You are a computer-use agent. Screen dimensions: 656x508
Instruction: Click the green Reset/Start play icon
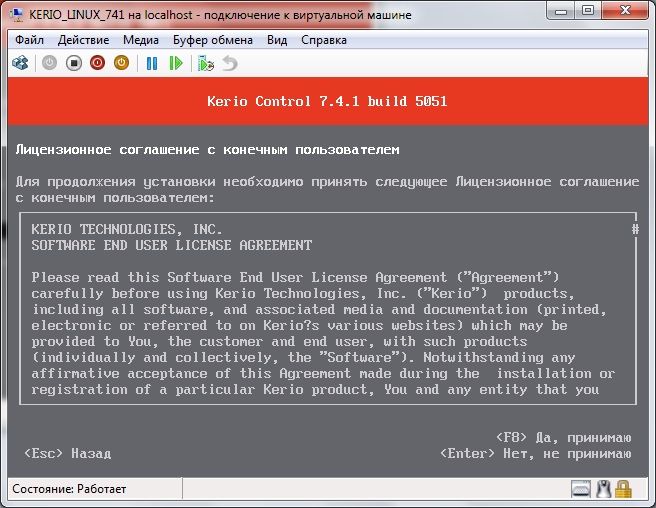tap(176, 63)
